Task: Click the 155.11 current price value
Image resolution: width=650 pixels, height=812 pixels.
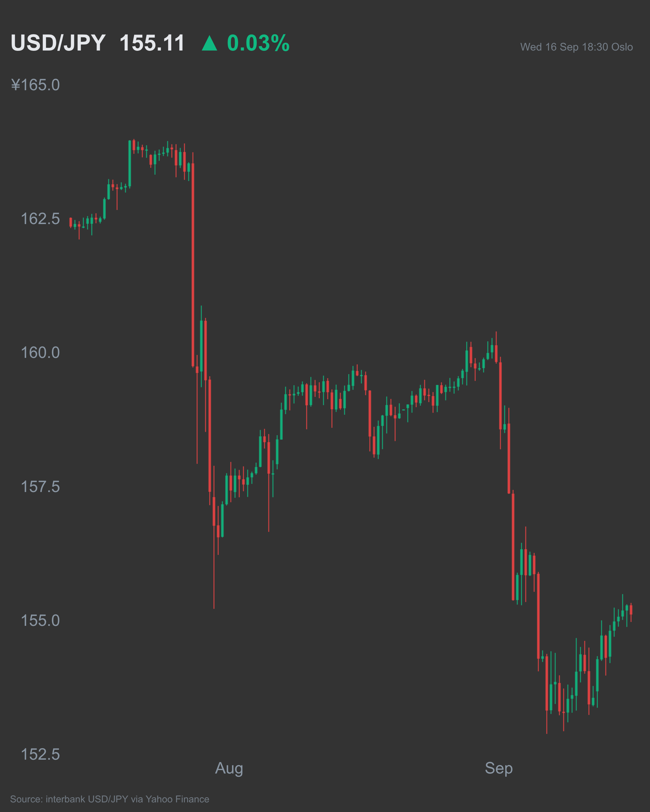Action: [152, 43]
